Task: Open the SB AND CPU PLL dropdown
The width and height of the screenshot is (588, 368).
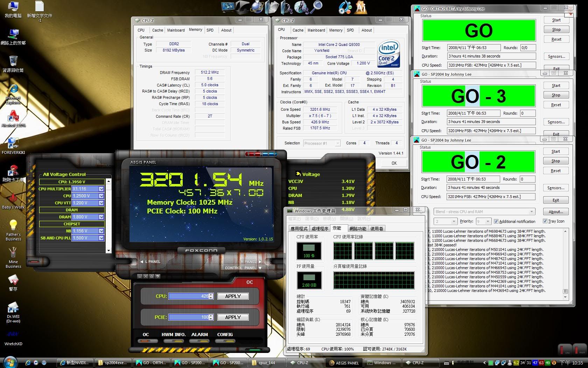Action: point(101,238)
